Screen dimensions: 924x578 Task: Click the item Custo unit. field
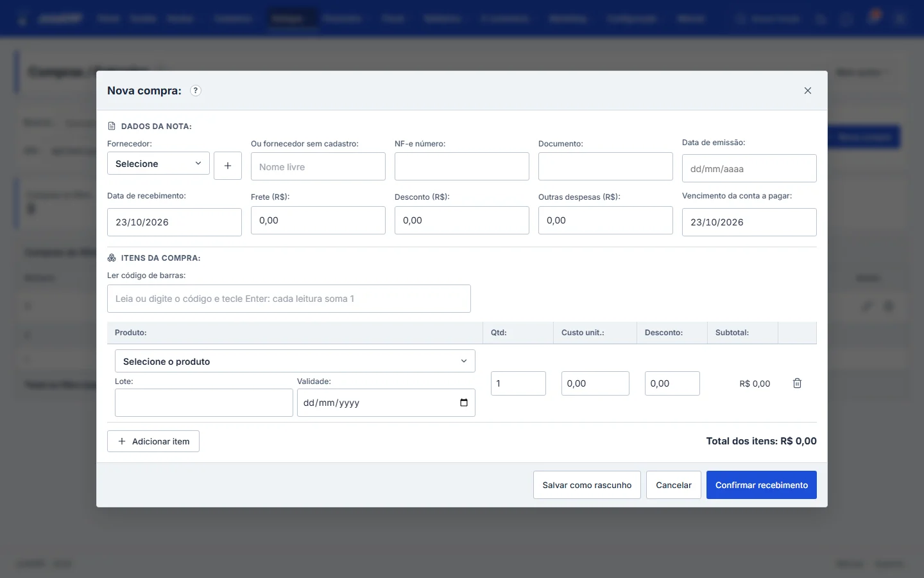tap(595, 383)
